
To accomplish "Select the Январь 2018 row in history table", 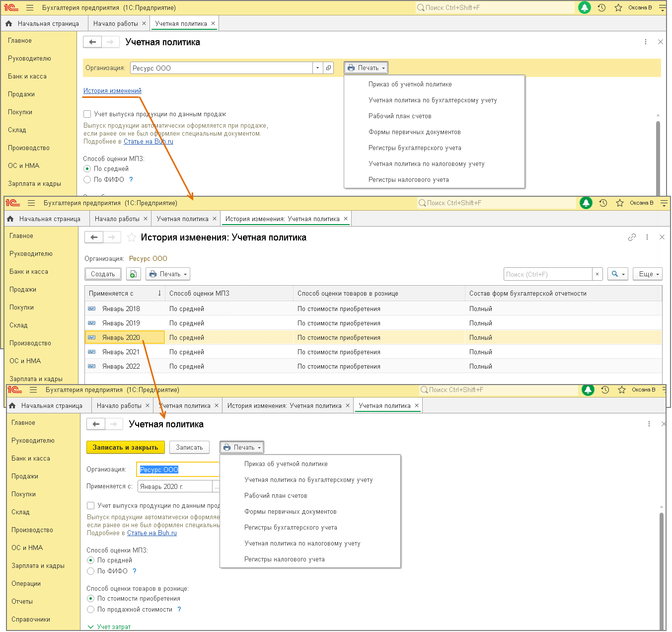I will [x=373, y=309].
